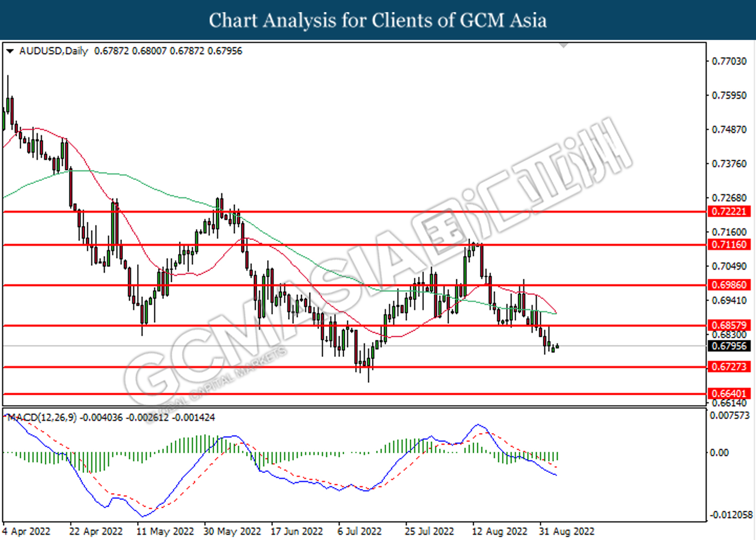This screenshot has height=540, width=756.
Task: Select the 0.71600 price axis value
Action: tap(729, 232)
